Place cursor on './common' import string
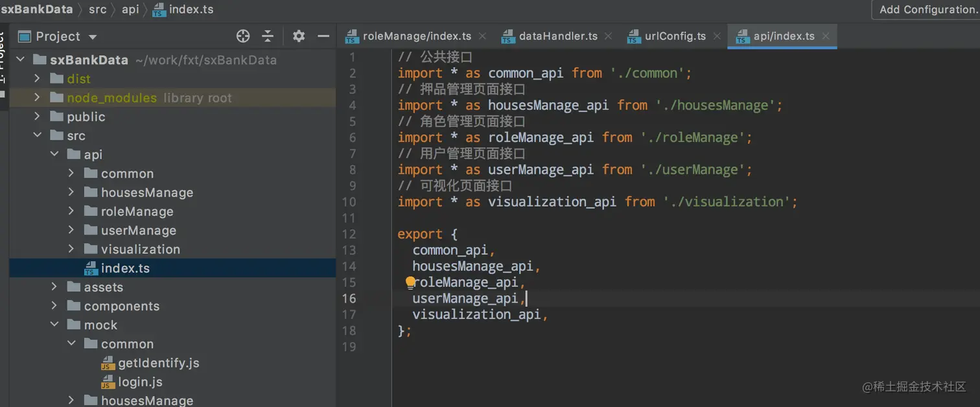The image size is (980, 407). point(648,73)
